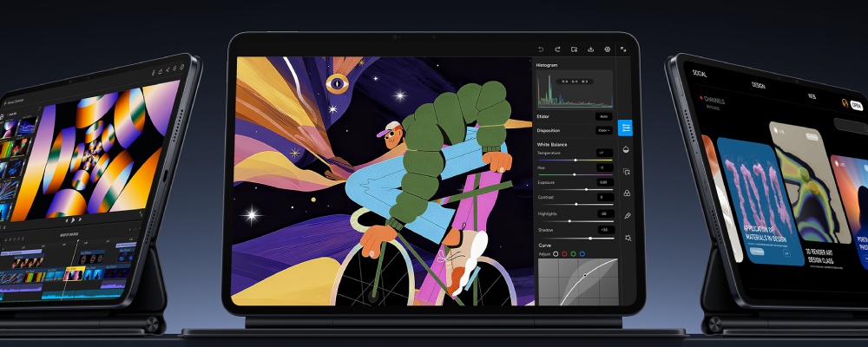This screenshot has height=347, width=868.
Task: Click the profile icon beside OPEN
Action: click(845, 103)
